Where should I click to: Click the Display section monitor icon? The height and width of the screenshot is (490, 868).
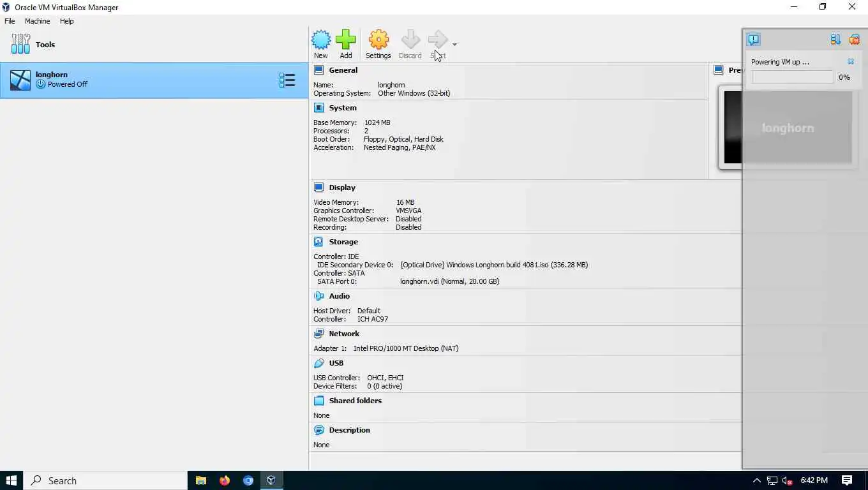[x=319, y=188]
